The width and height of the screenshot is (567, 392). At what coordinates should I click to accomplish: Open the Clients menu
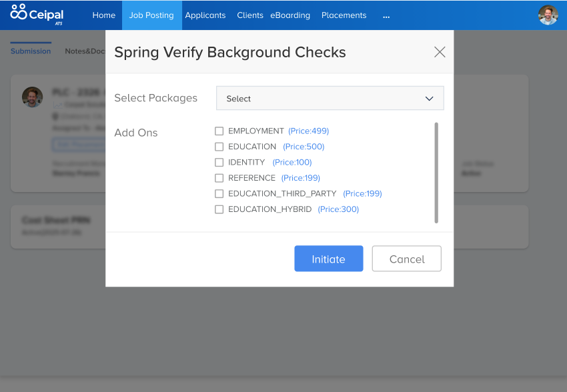250,15
